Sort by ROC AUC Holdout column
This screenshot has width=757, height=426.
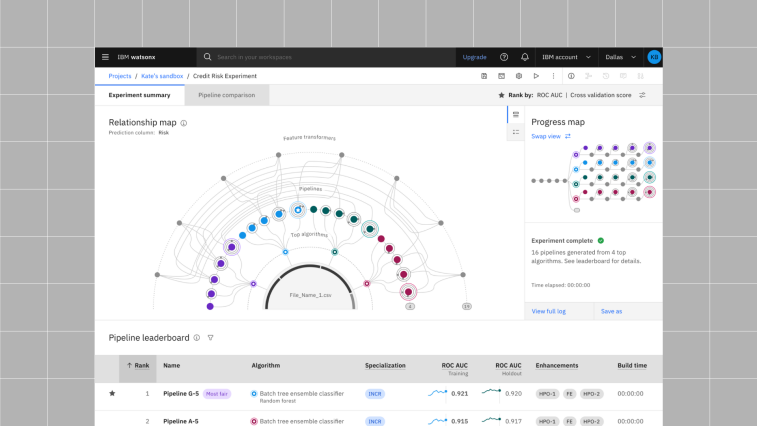click(x=508, y=369)
